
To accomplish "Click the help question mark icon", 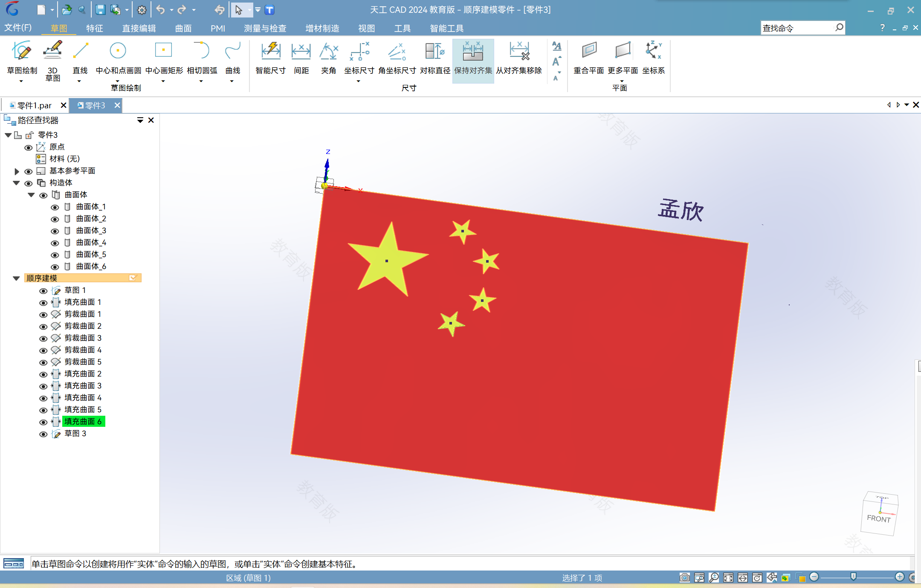I will [882, 28].
